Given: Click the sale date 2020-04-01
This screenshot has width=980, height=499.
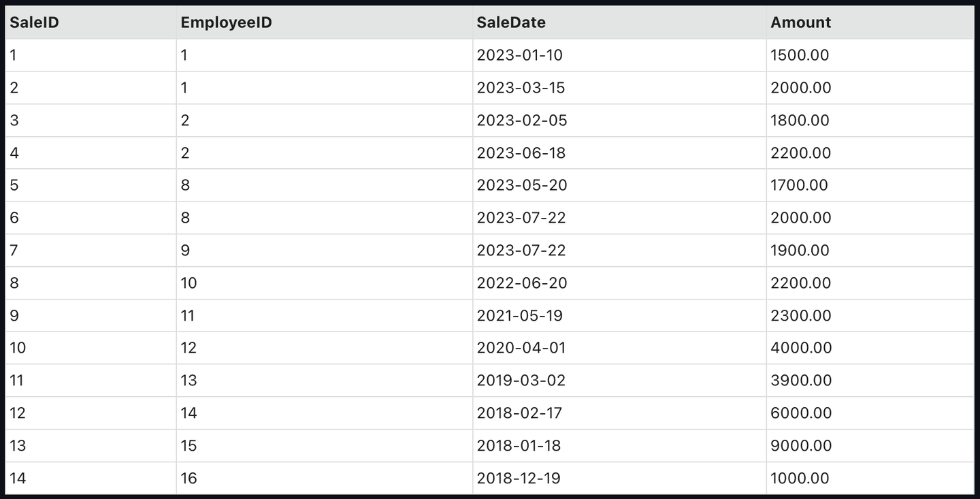Looking at the screenshot, I should click(521, 348).
